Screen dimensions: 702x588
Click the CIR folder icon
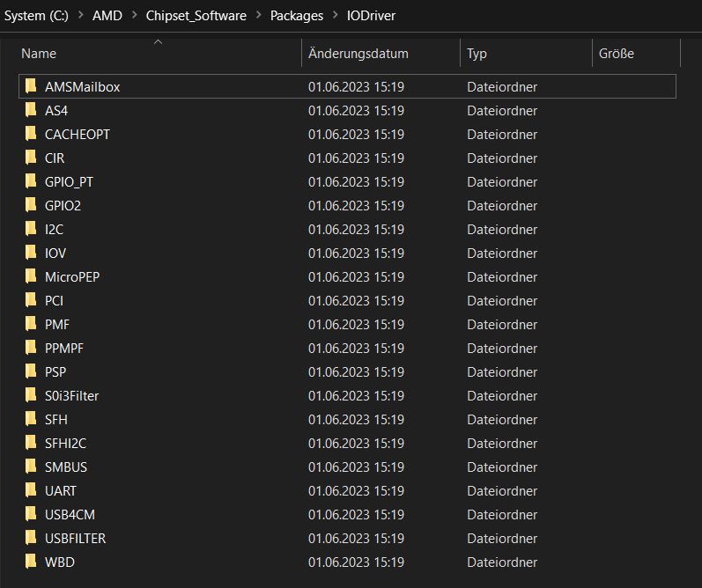click(31, 157)
